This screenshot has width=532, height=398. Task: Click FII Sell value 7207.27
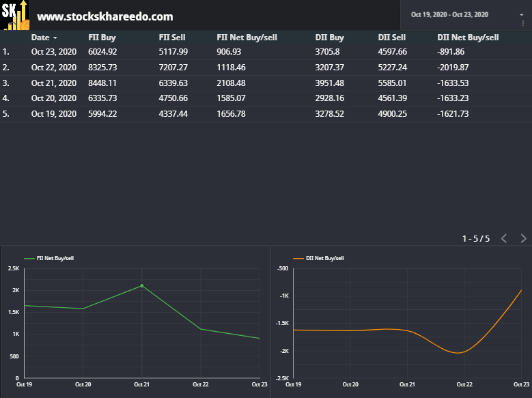click(173, 67)
